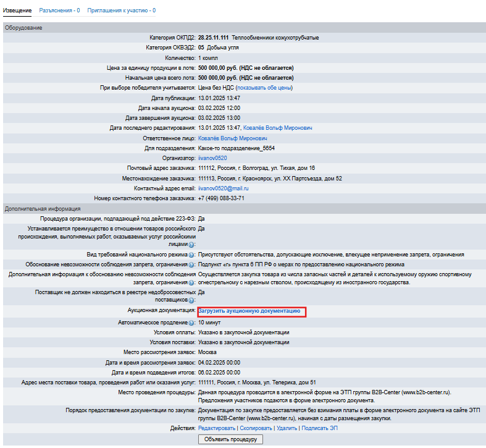486x448 pixels.
Task: Open help icon for 'Дополнительная информация к обоснованию'
Action: [x=191, y=282]
